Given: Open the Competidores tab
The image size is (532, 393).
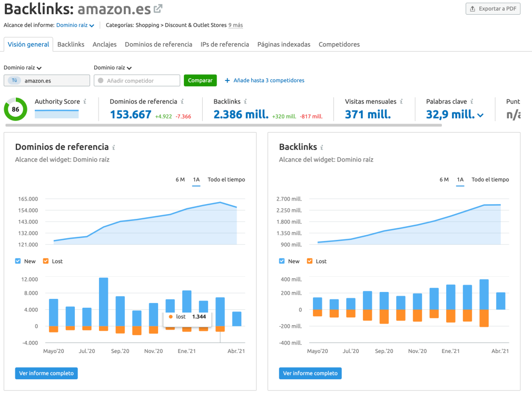Looking at the screenshot, I should (x=339, y=44).
